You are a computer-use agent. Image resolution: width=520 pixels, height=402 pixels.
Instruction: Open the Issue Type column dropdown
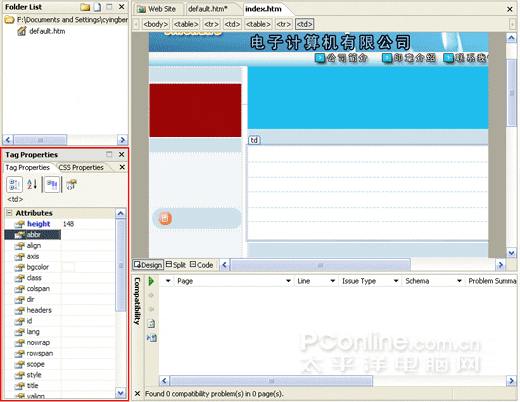coord(396,281)
